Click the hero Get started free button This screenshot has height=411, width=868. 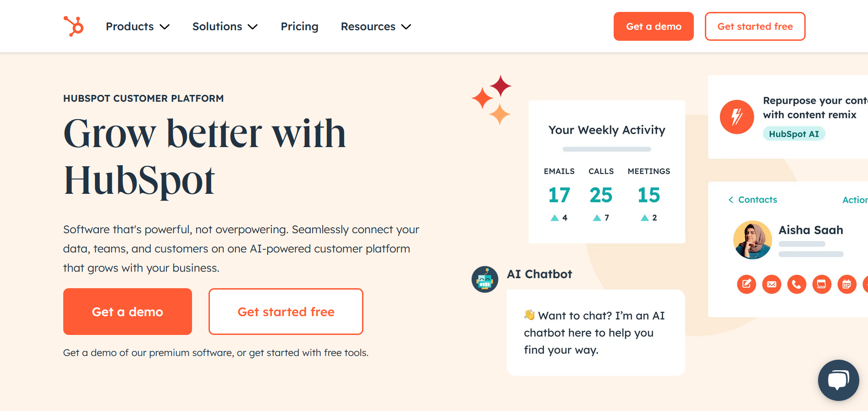pyautogui.click(x=286, y=312)
